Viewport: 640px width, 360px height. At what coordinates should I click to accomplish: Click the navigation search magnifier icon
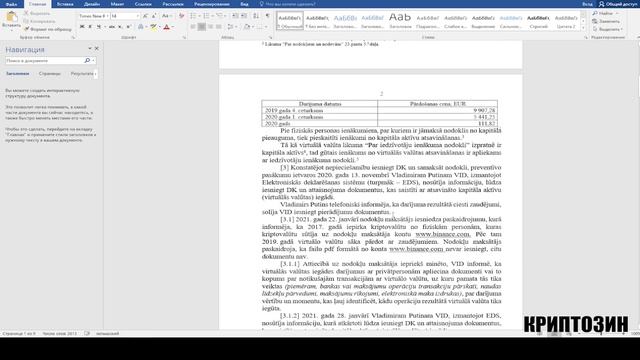coord(87,60)
